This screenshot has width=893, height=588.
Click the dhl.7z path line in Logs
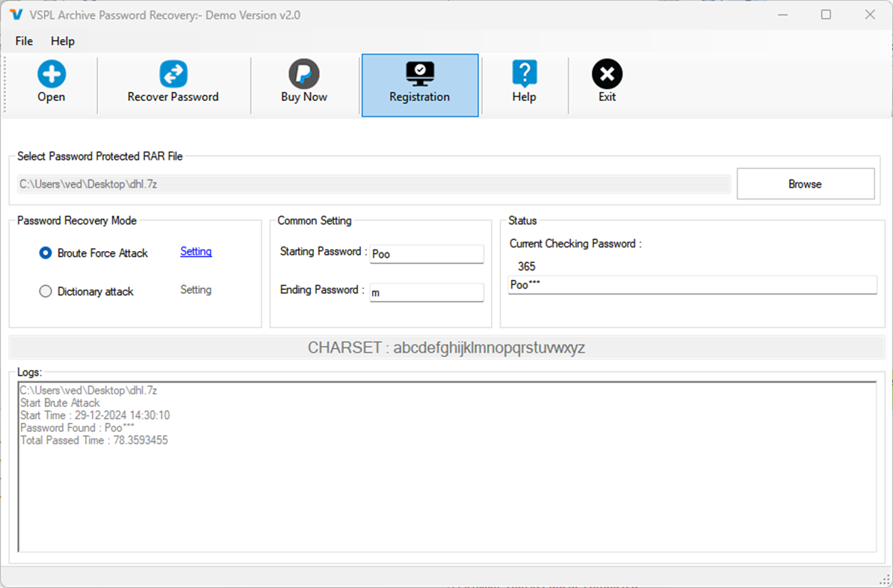pyautogui.click(x=88, y=391)
